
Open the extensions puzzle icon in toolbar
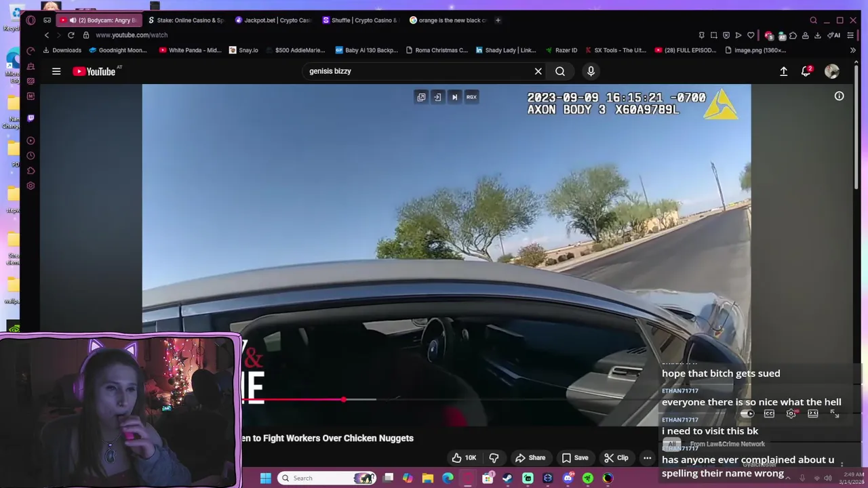[793, 35]
